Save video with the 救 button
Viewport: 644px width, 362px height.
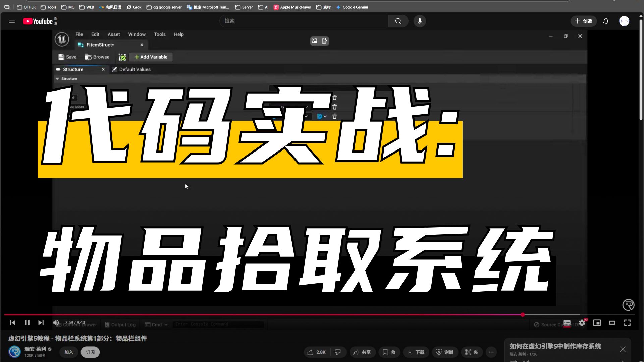pos(389,352)
